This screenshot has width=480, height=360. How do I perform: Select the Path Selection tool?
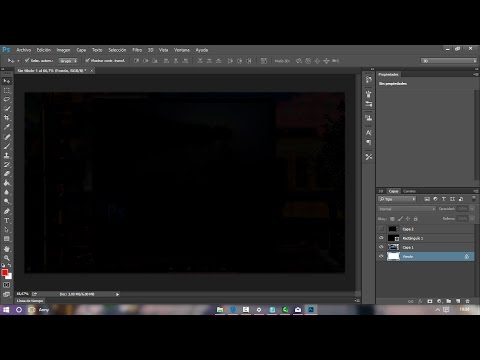click(7, 230)
